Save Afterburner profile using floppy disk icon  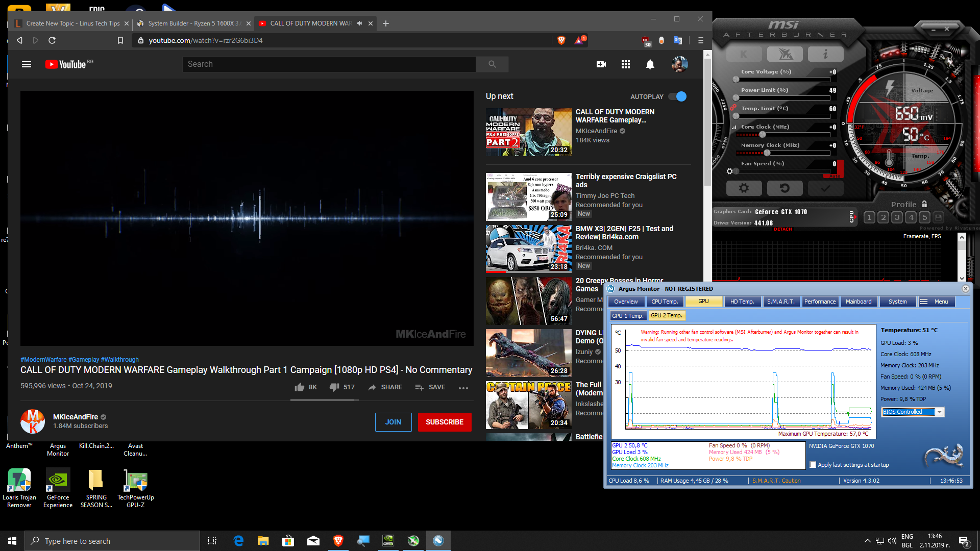point(938,217)
